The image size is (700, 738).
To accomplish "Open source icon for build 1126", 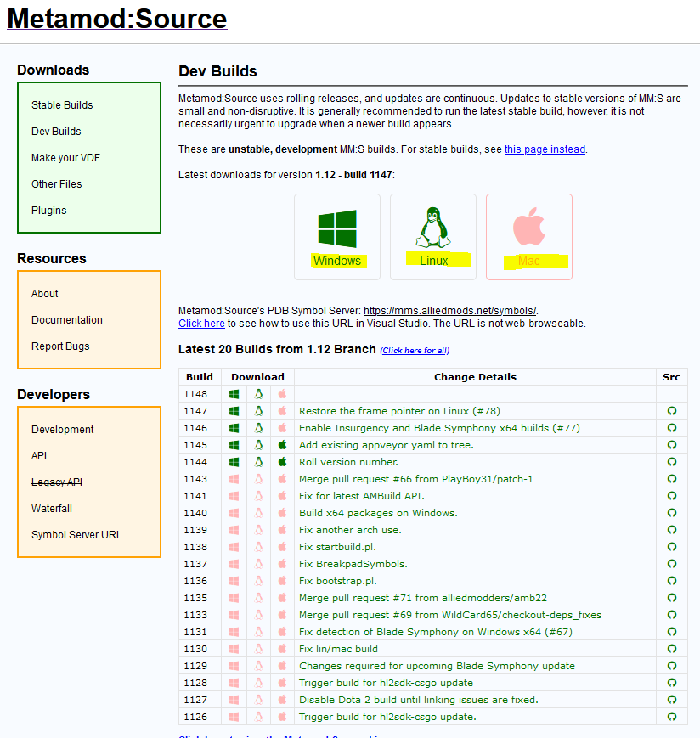I will [672, 717].
